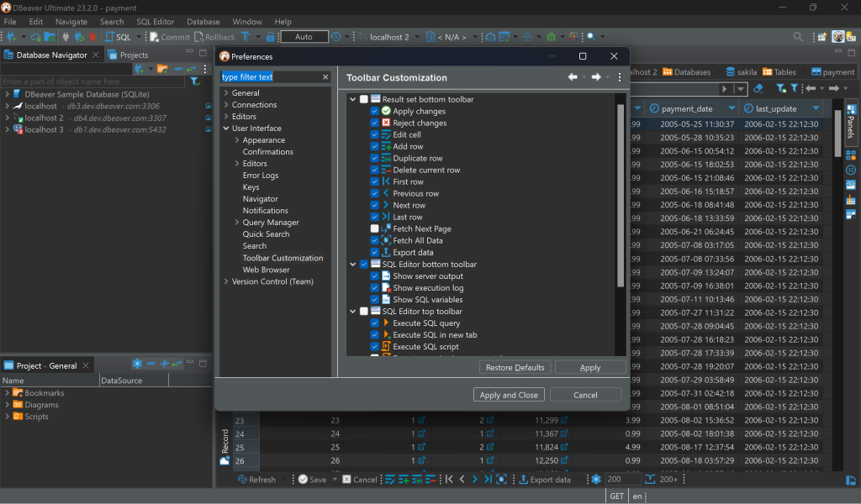This screenshot has height=504, width=861.
Task: Click the lock icon in the main toolbar
Action: coord(270,37)
